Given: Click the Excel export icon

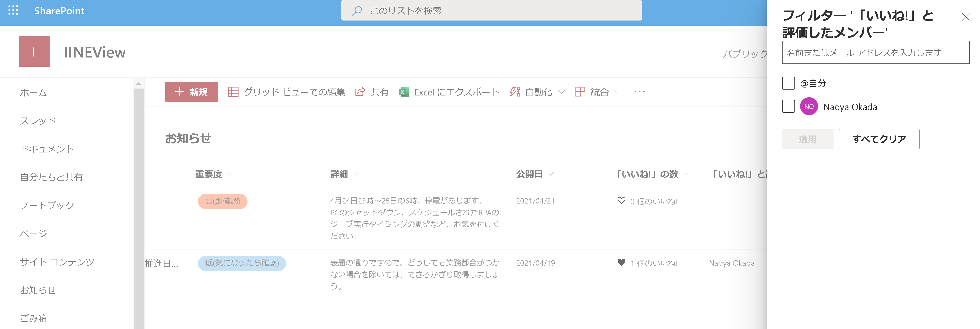Looking at the screenshot, I should click(x=404, y=92).
